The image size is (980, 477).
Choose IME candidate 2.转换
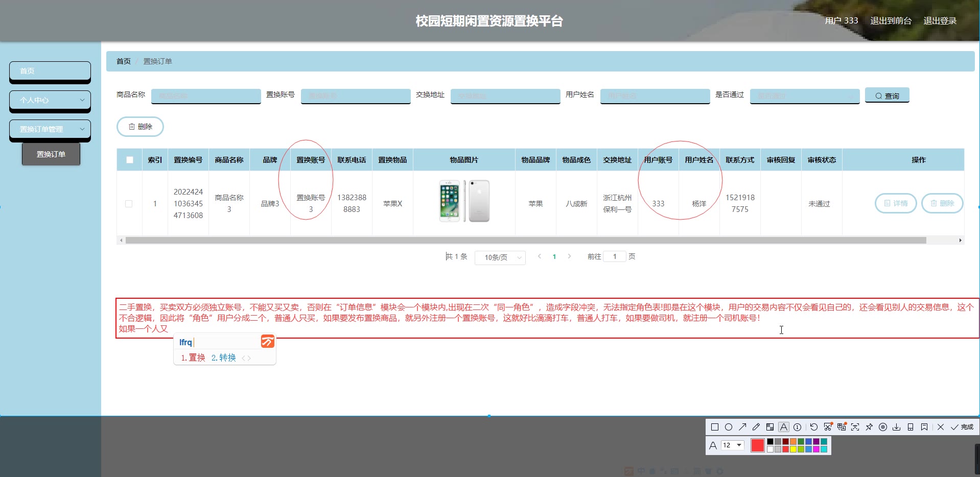point(224,358)
